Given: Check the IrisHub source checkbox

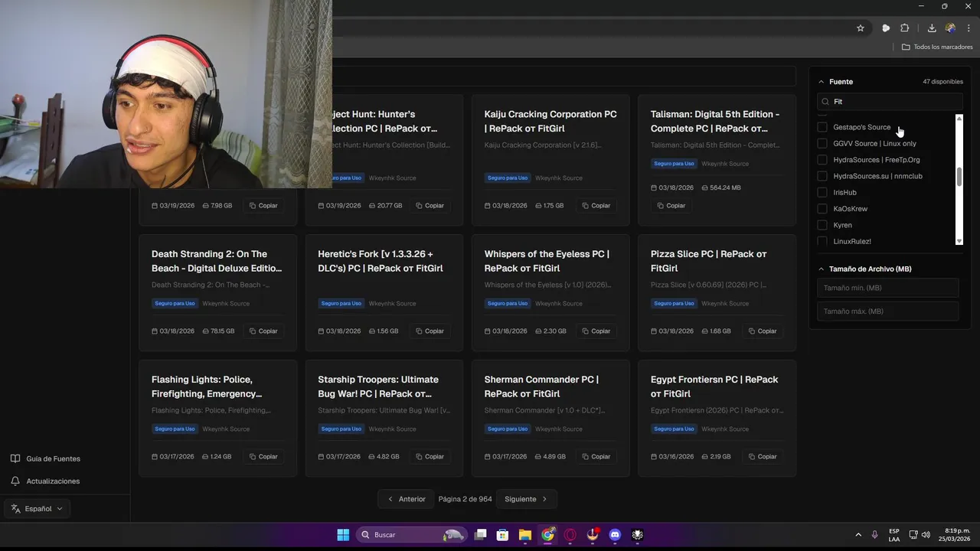Looking at the screenshot, I should [822, 193].
